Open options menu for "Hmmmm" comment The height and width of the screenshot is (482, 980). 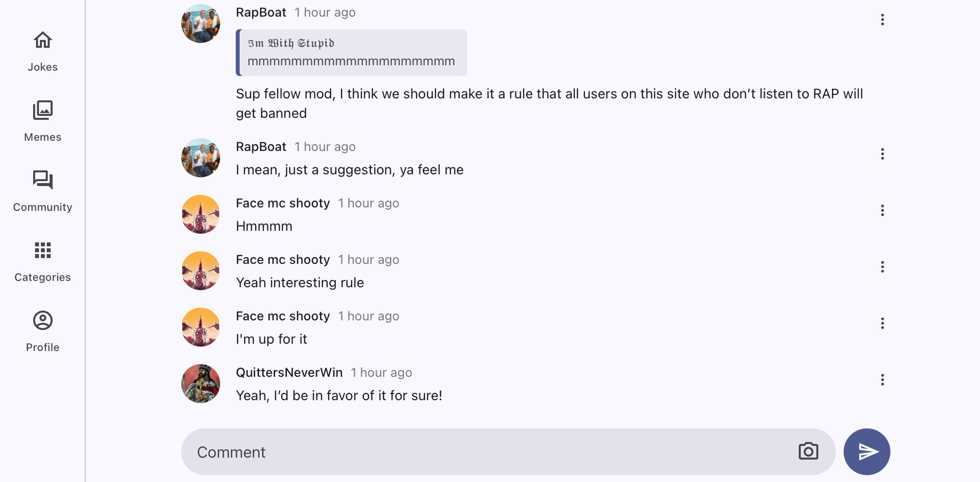(x=882, y=211)
